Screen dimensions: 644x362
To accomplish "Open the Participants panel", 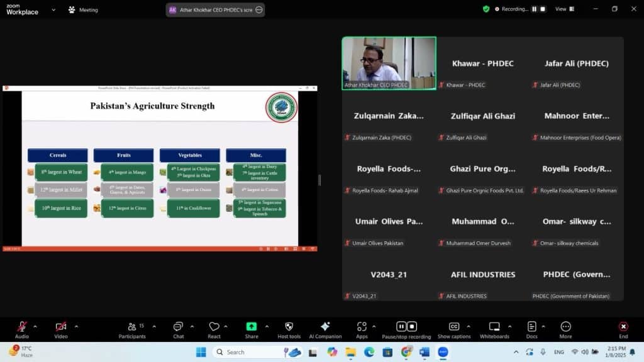I will coord(132,327).
